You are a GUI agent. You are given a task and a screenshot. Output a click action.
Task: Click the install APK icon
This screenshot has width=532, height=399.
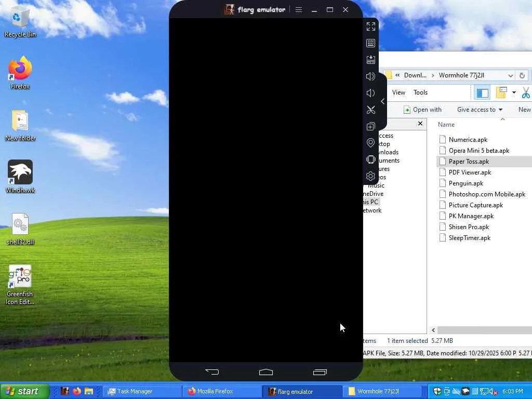(x=370, y=60)
